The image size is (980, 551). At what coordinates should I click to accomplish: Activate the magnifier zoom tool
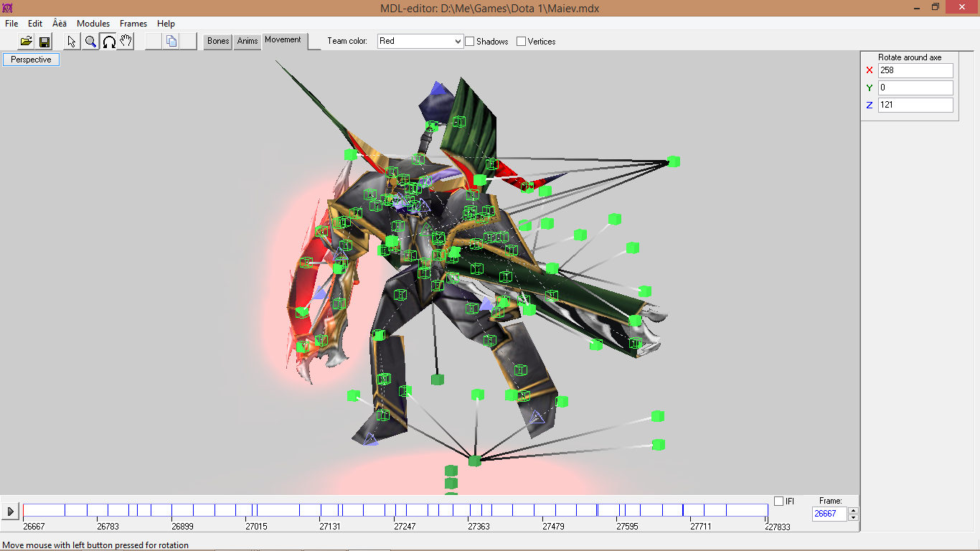pos(90,42)
